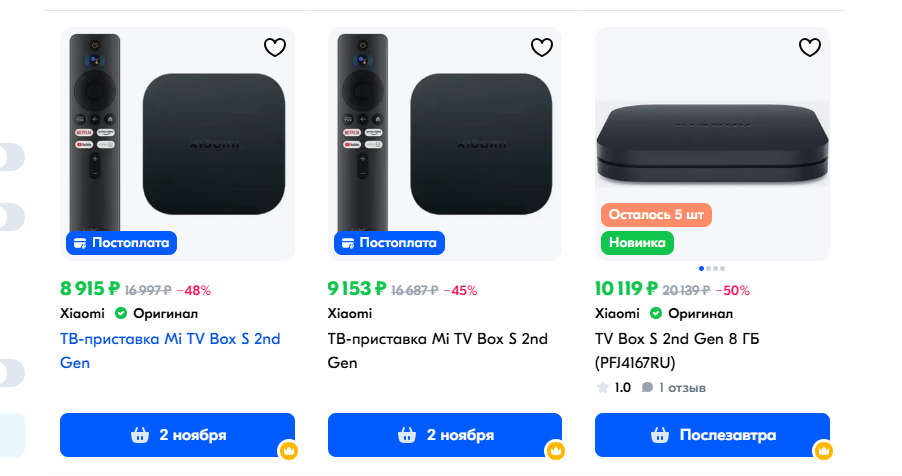This screenshot has height=476, width=902.
Task: Add 8 915 ₽ Mi TV Box to cart
Action: pyautogui.click(x=177, y=435)
